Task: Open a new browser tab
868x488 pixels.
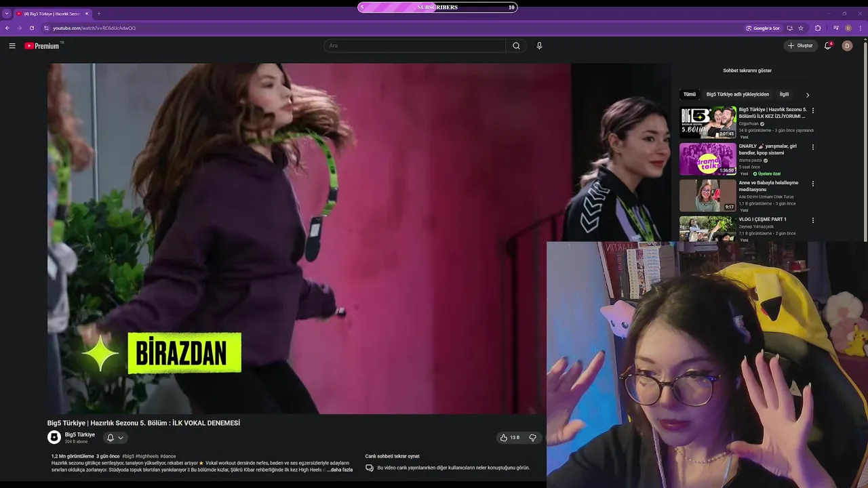Action: tap(99, 14)
